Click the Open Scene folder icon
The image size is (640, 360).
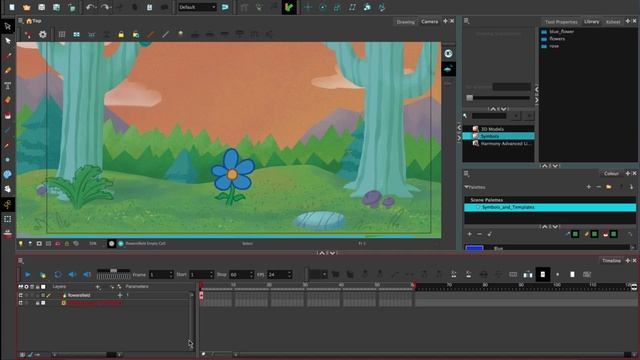tap(27, 7)
